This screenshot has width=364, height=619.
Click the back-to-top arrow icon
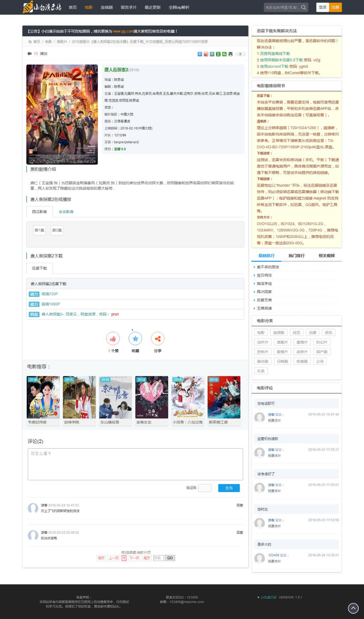coord(353,608)
